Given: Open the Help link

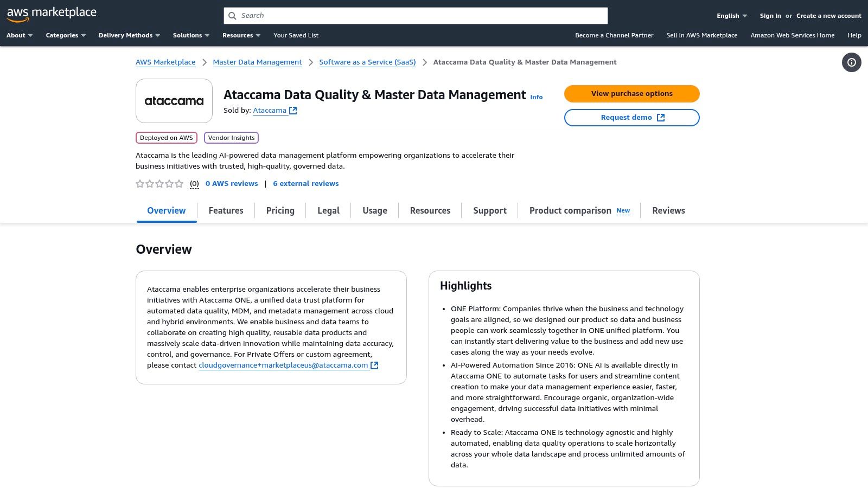Looking at the screenshot, I should [x=854, y=35].
